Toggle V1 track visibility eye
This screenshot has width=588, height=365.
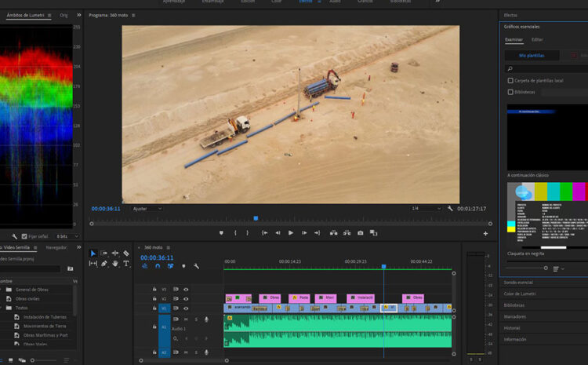[x=186, y=308]
